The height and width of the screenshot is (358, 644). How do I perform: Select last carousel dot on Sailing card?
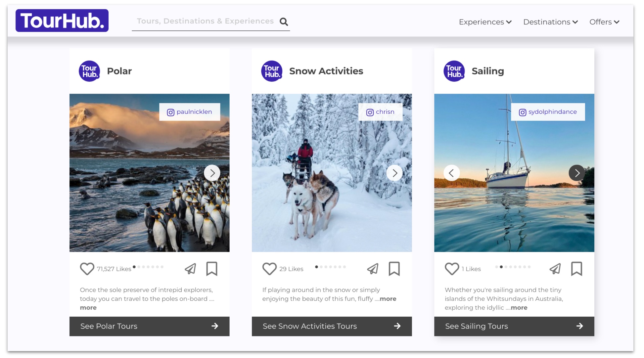click(529, 267)
